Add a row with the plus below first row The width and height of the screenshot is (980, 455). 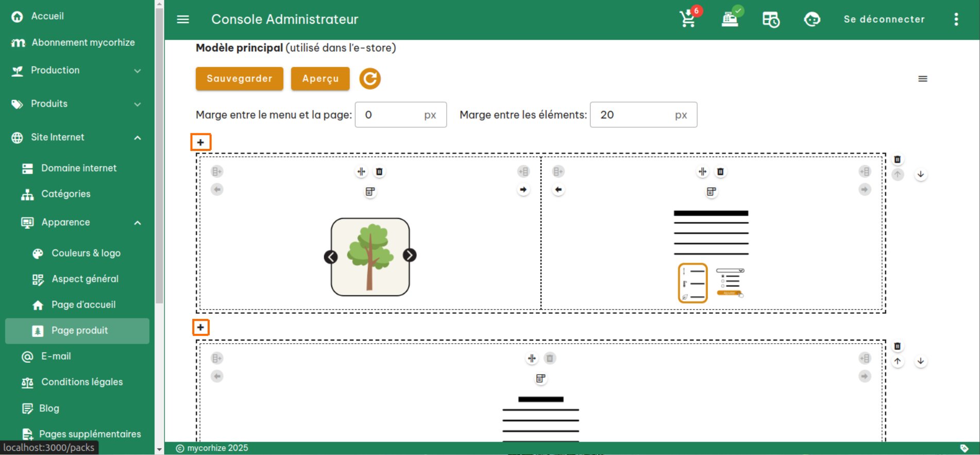coord(201,327)
